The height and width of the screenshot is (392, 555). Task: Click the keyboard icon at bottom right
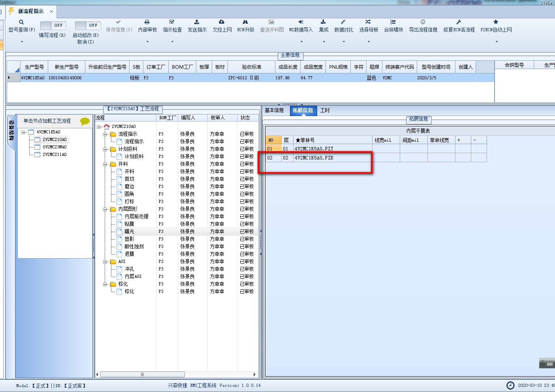550,364
